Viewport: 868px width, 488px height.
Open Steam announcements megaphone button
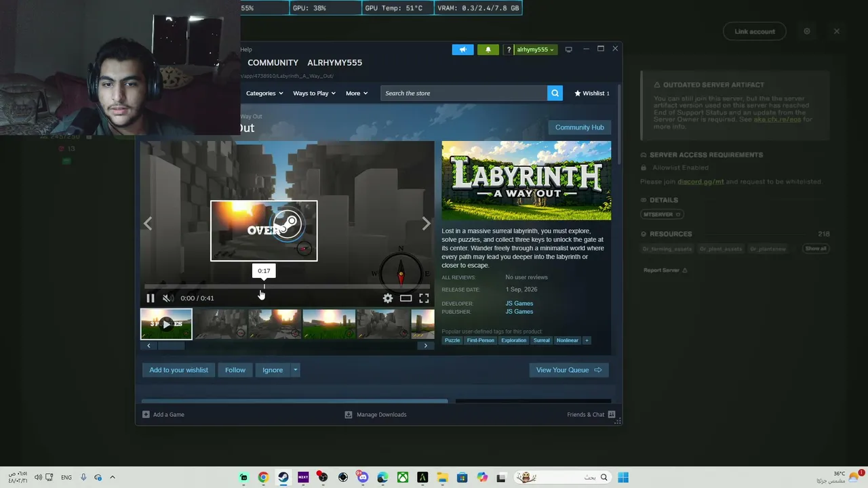pos(462,49)
